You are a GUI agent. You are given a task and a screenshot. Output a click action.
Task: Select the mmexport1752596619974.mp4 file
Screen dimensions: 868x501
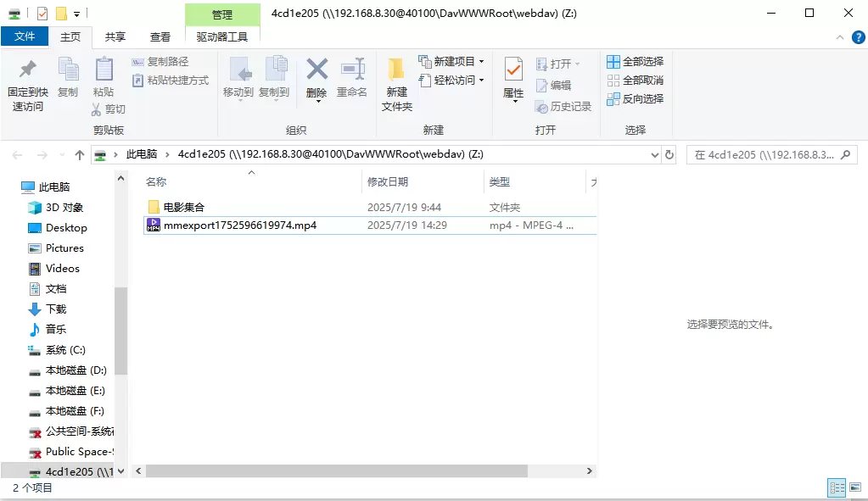coord(240,225)
